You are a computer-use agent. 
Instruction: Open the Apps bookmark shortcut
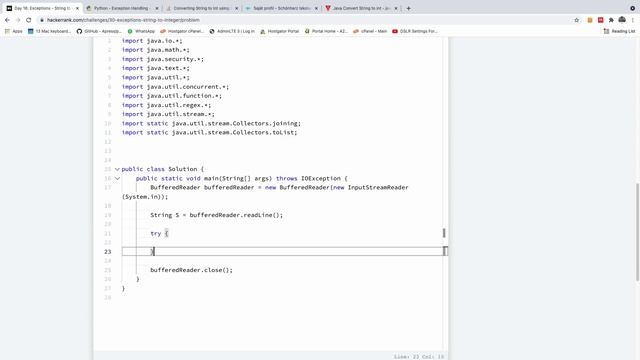click(x=13, y=31)
